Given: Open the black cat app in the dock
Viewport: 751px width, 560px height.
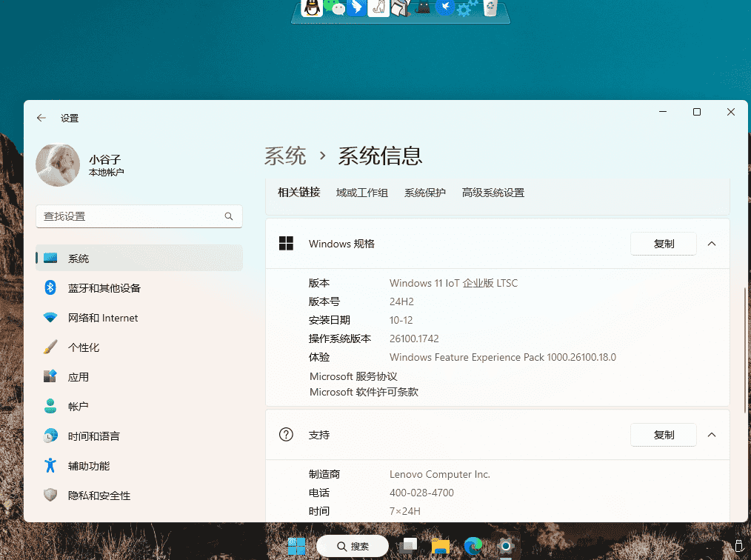Looking at the screenshot, I should (422, 7).
